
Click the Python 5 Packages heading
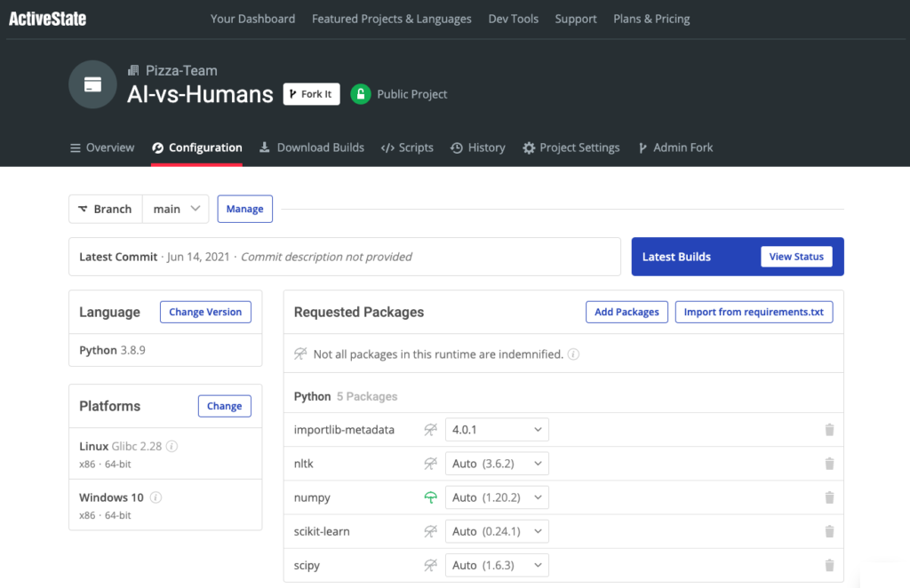[346, 397]
